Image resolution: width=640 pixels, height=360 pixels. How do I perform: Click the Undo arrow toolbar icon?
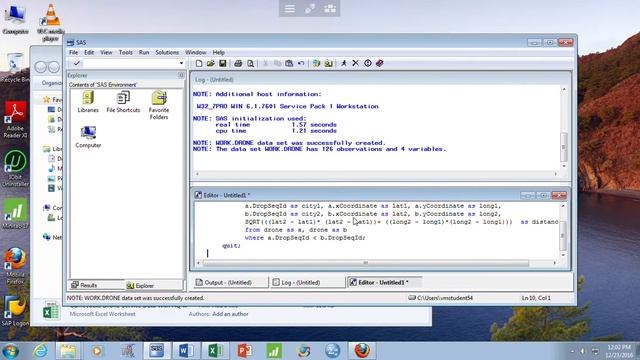tap(301, 63)
